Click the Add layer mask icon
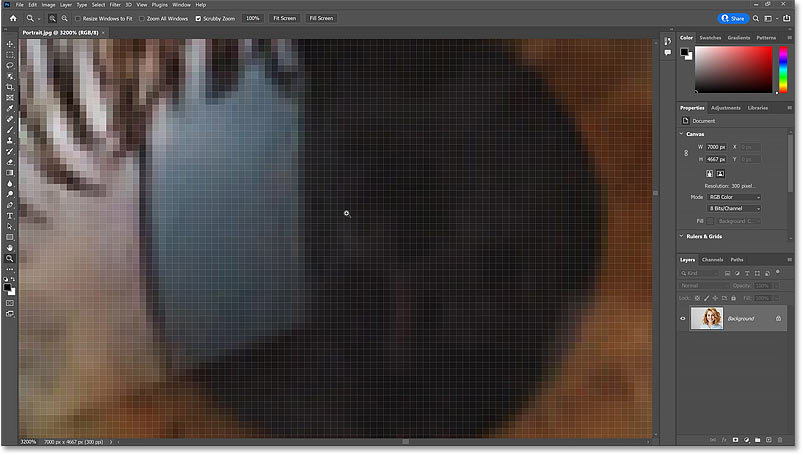Image resolution: width=803 pixels, height=455 pixels. coord(735,440)
